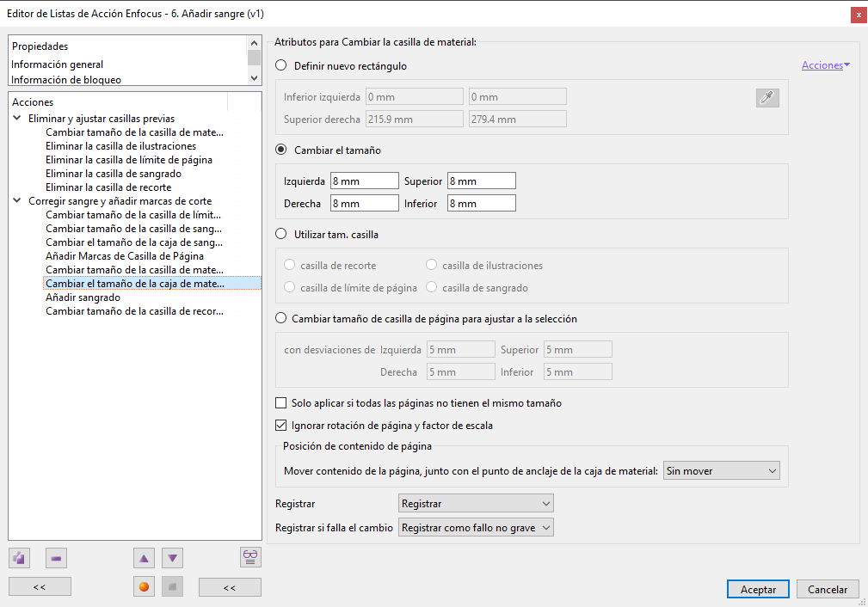Image resolution: width=868 pixels, height=607 pixels.
Task: Select 'Eliminar la casilla de recorte' action
Action: click(108, 187)
